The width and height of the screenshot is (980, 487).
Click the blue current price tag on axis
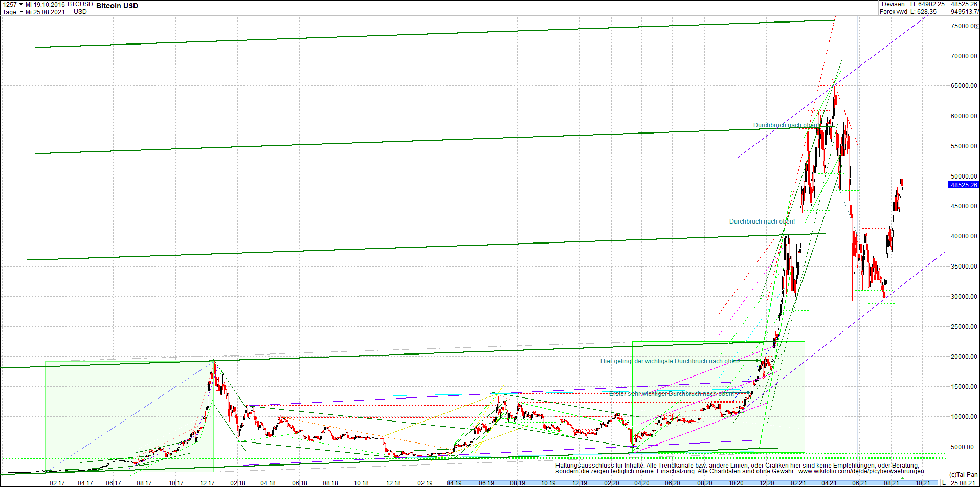(964, 185)
